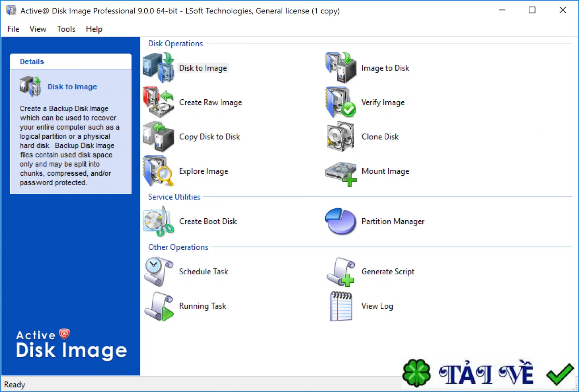The height and width of the screenshot is (392, 579).
Task: Click the Verify Image checkmark icon
Action: pos(341,102)
